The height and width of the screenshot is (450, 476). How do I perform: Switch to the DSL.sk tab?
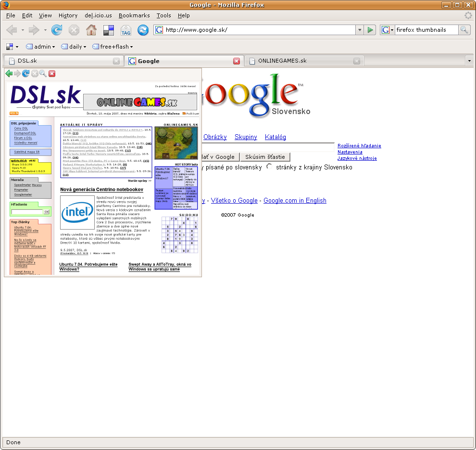click(64, 61)
